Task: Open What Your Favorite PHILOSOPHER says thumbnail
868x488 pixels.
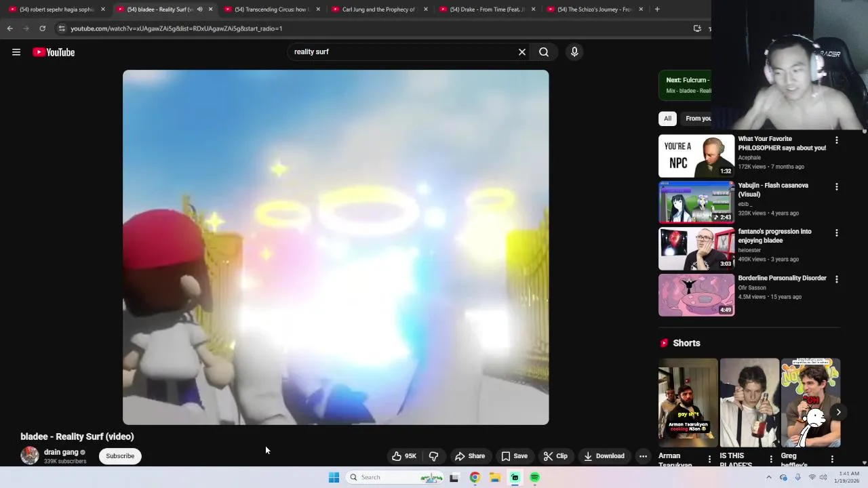Action: click(x=696, y=156)
